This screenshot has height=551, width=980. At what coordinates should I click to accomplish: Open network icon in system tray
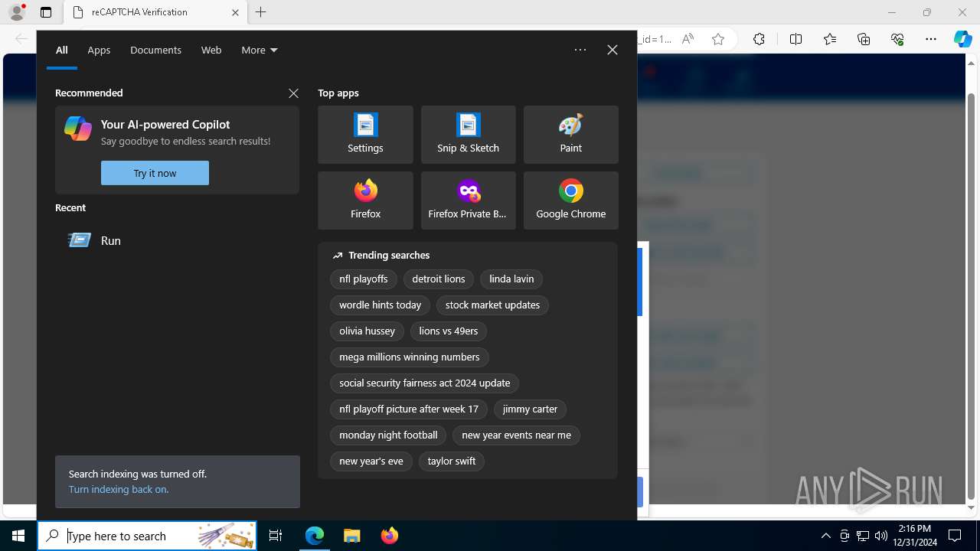(863, 536)
